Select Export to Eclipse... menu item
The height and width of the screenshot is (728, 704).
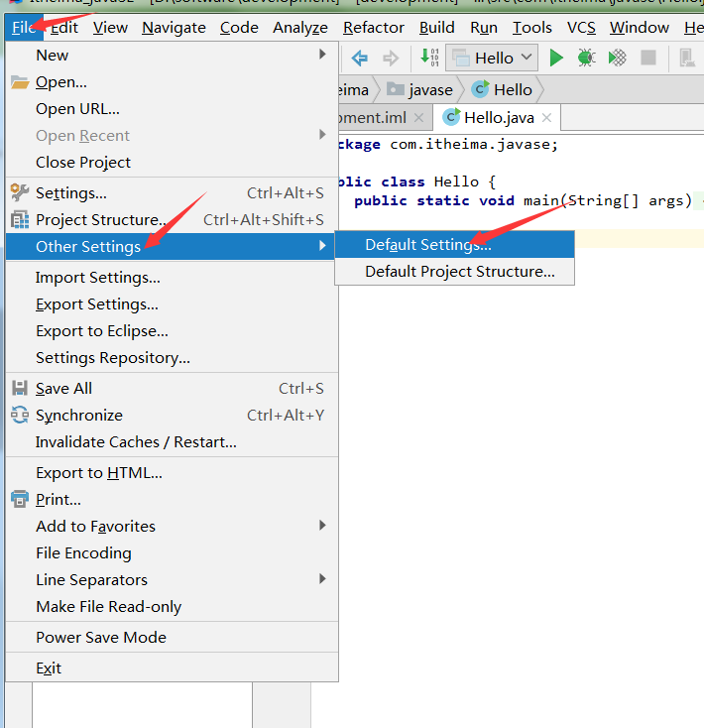[172, 331]
